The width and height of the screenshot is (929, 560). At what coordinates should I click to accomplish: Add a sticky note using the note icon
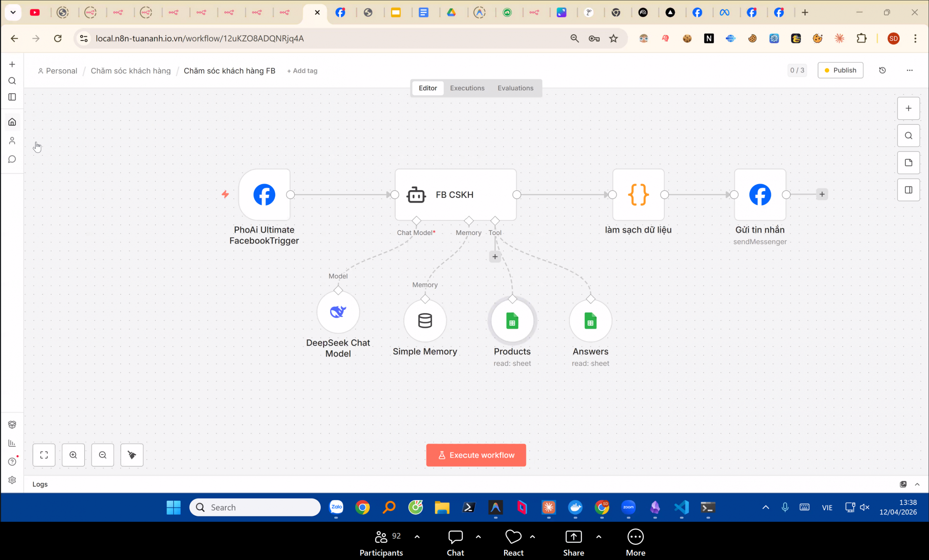[909, 163]
